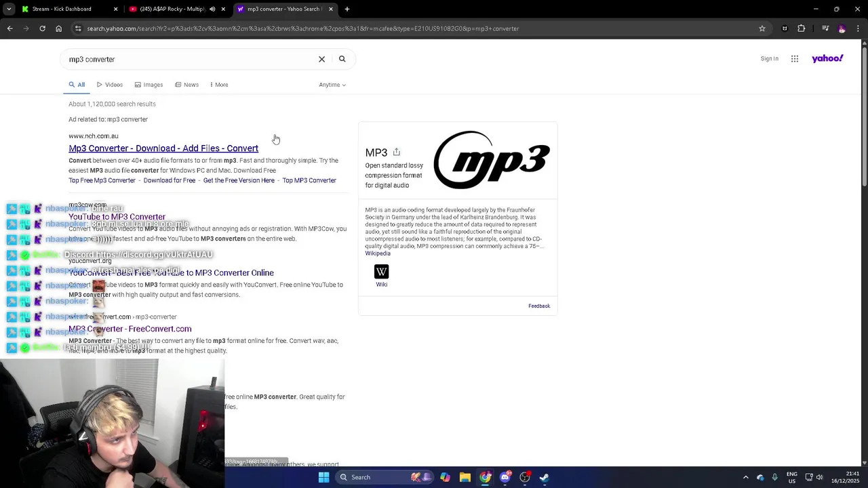The height and width of the screenshot is (488, 868).
Task: Go back to the previous page
Action: 9,28
